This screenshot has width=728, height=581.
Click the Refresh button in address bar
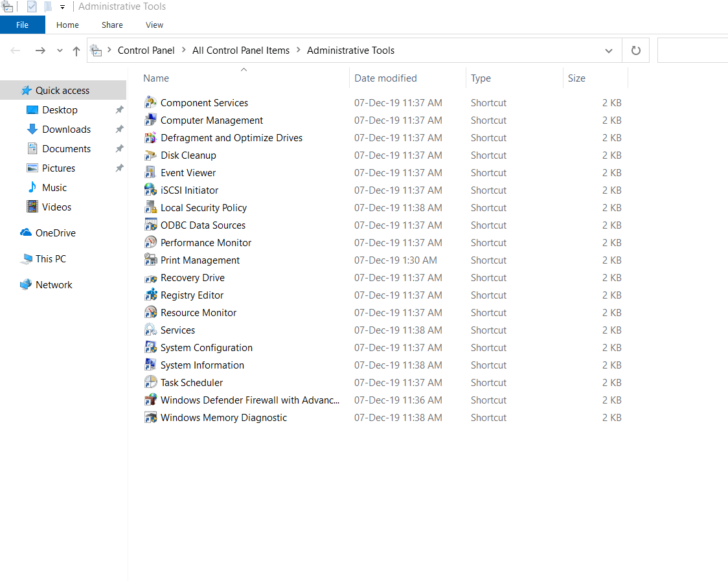pos(635,51)
